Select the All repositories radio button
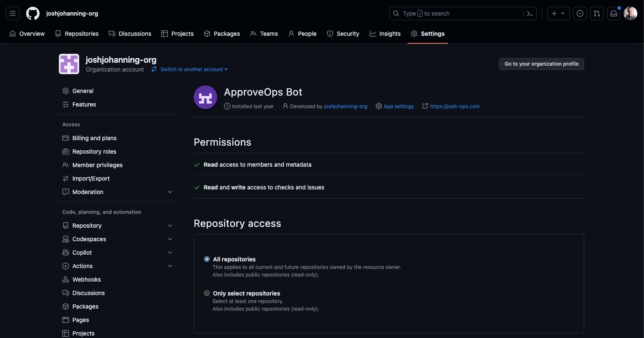 point(207,259)
